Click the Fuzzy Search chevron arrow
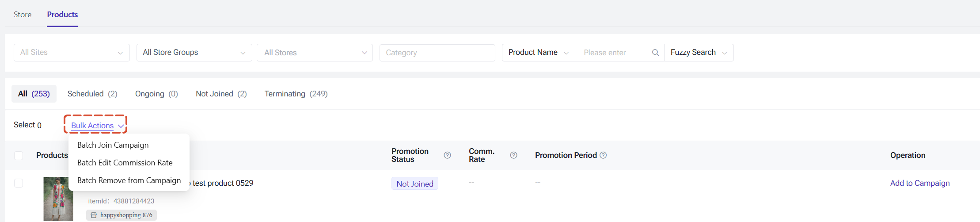Screen dimensions: 980x222 (725, 53)
